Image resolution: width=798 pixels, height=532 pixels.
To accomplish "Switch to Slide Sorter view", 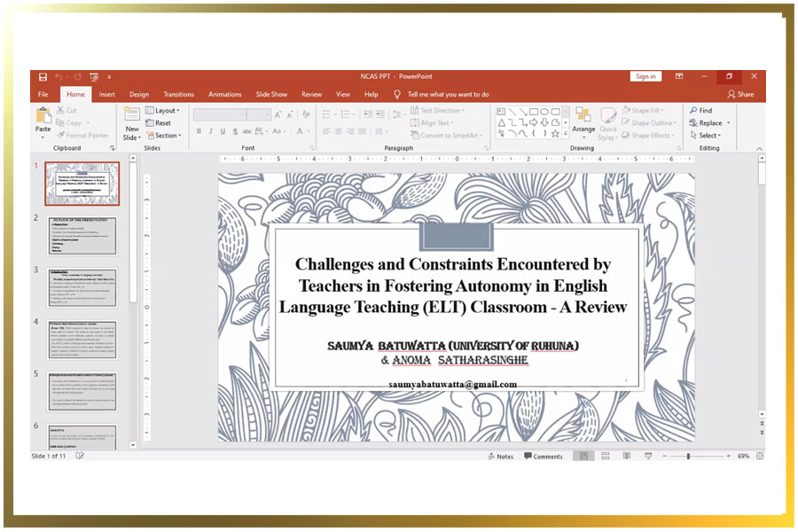I will [x=605, y=456].
